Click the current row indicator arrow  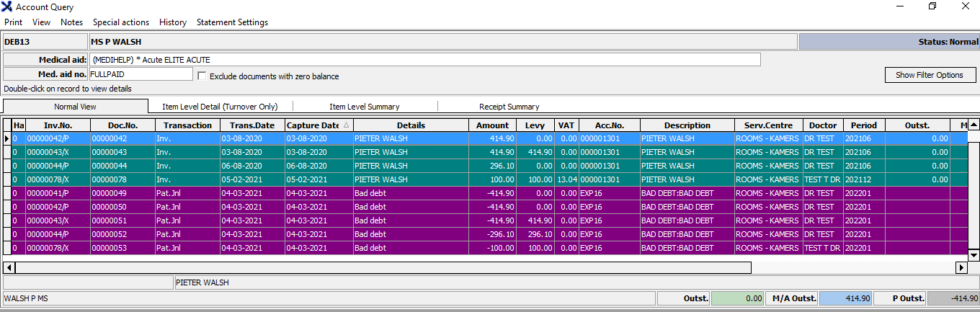pyautogui.click(x=6, y=138)
